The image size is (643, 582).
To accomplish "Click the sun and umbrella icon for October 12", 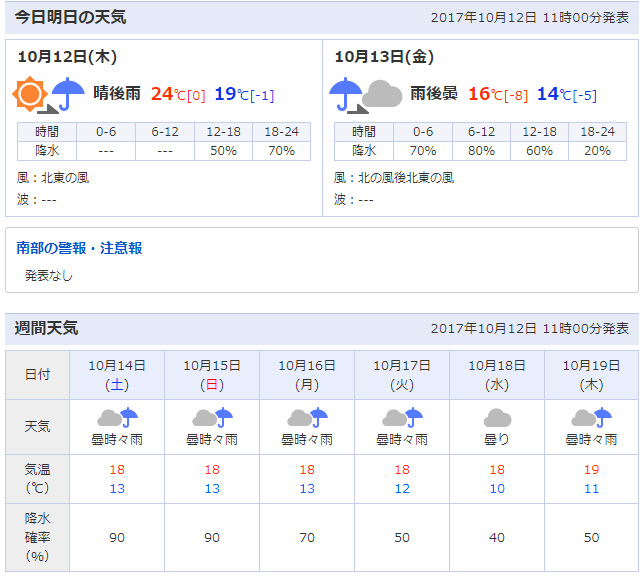I will click(x=50, y=95).
